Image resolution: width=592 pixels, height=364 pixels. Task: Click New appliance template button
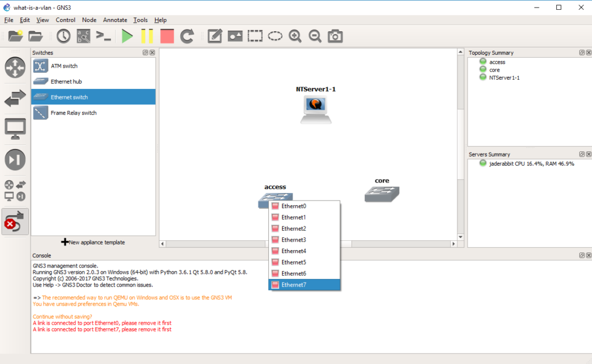coord(93,242)
